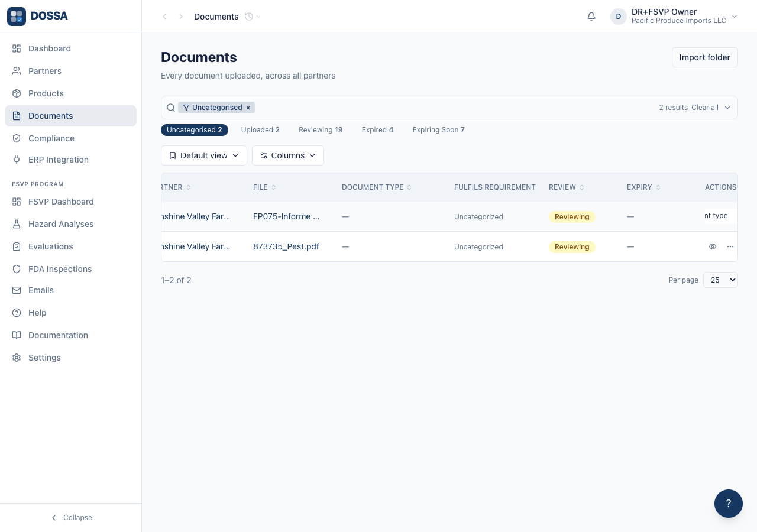Open file FP075-Informe row
757x532 pixels.
286,216
